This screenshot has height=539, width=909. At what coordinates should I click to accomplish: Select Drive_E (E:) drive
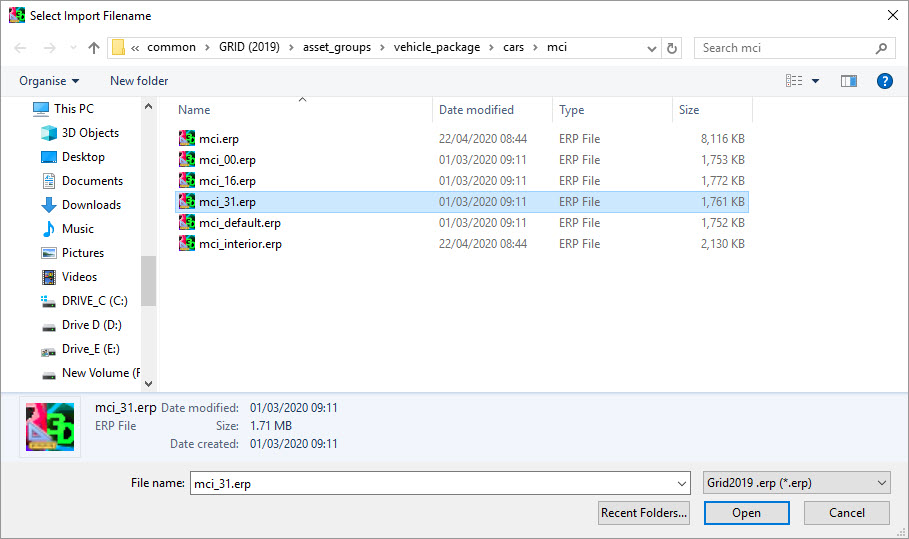click(90, 349)
